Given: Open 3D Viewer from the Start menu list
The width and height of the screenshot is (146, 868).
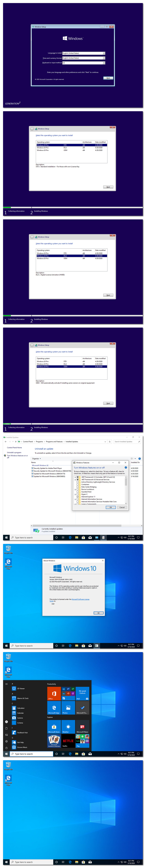Looking at the screenshot, I should click(21, 688).
